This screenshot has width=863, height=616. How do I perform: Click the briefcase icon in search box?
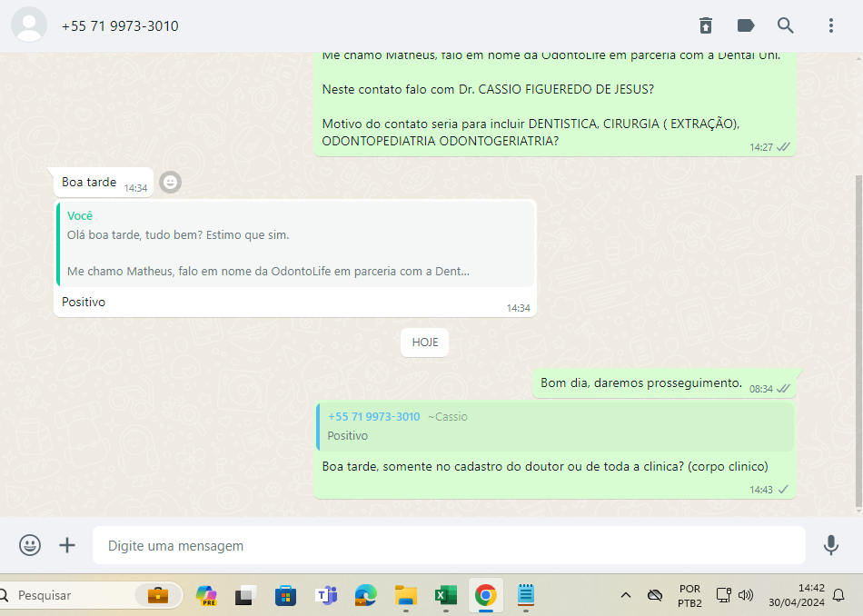(x=158, y=595)
